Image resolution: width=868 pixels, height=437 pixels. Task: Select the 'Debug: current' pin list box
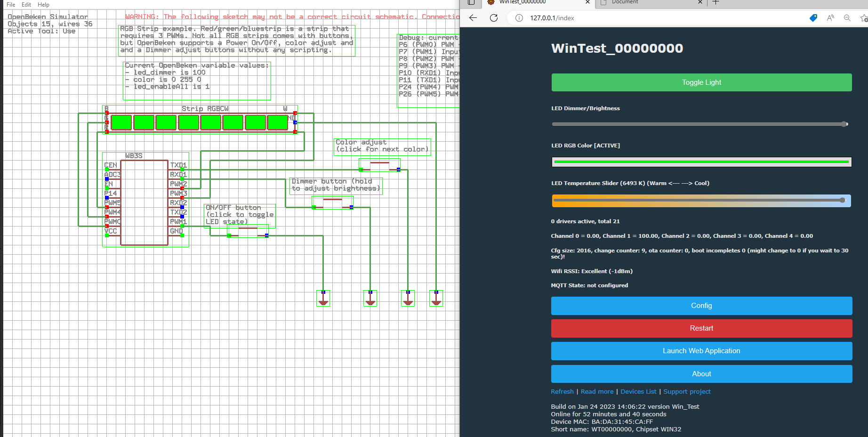click(x=428, y=70)
